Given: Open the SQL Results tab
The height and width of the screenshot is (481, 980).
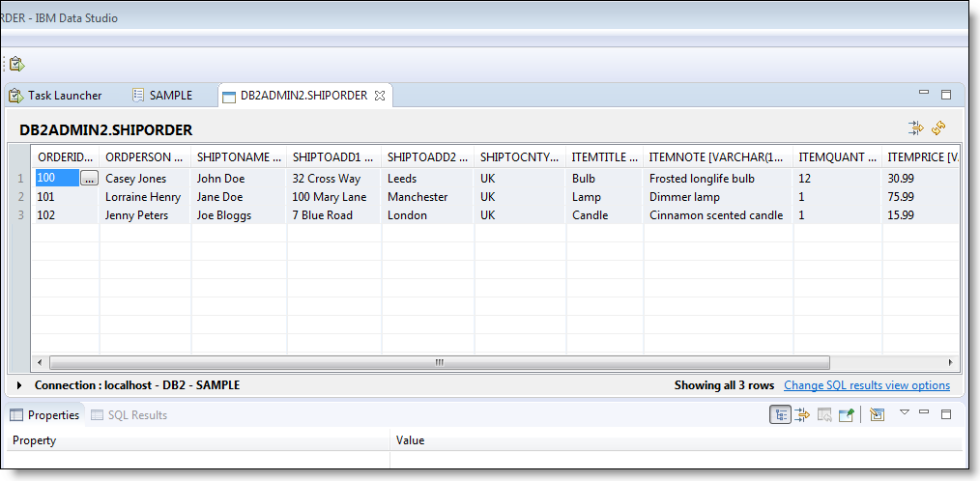Looking at the screenshot, I should (130, 414).
